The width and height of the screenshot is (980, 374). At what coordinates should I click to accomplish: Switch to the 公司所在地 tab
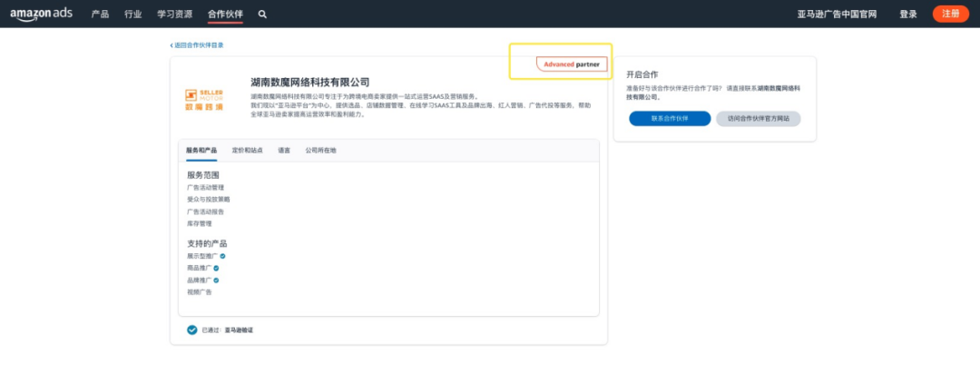(x=320, y=150)
